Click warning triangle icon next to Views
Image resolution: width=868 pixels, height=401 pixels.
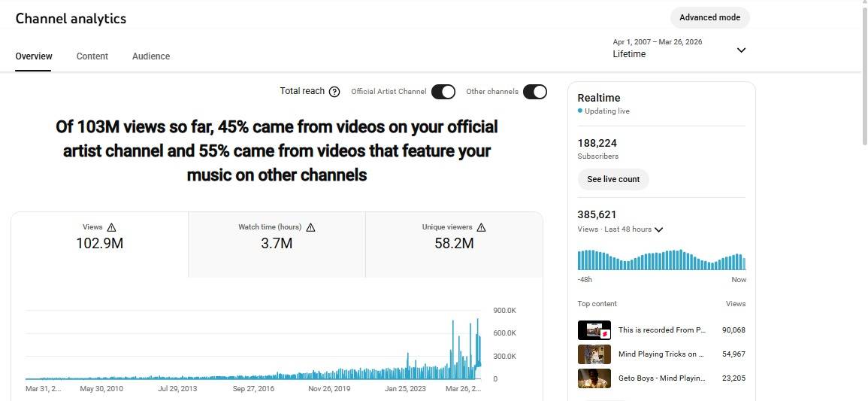coord(112,227)
